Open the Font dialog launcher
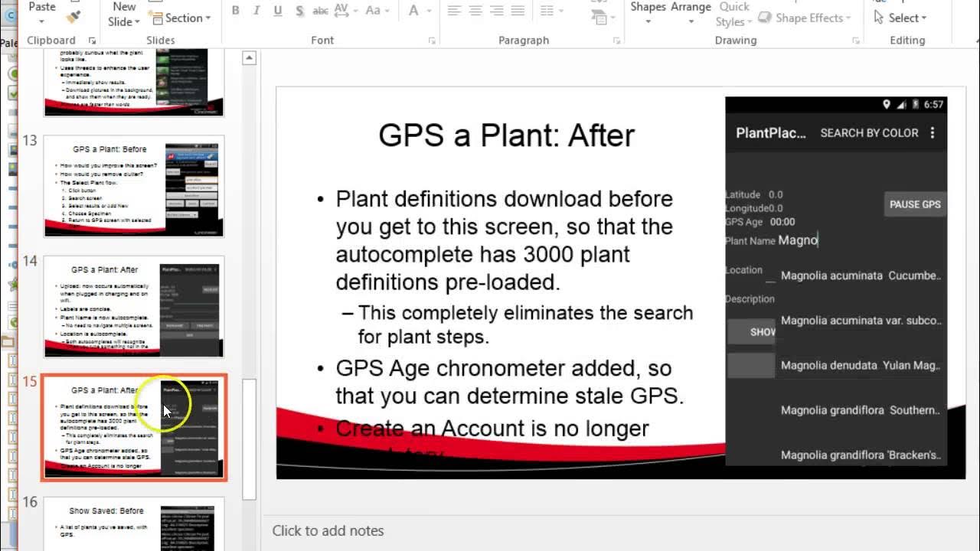Screen dimensions: 980x551 click(432, 41)
